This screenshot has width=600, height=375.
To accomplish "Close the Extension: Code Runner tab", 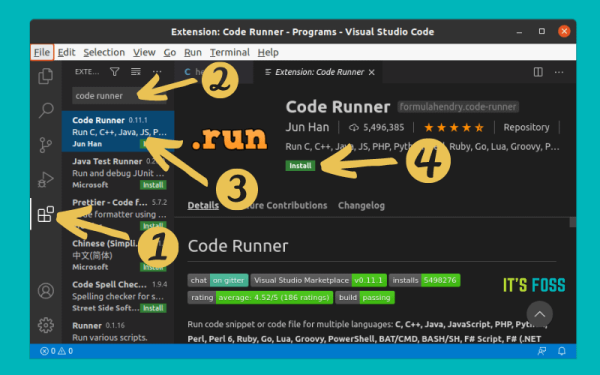I will (372, 72).
